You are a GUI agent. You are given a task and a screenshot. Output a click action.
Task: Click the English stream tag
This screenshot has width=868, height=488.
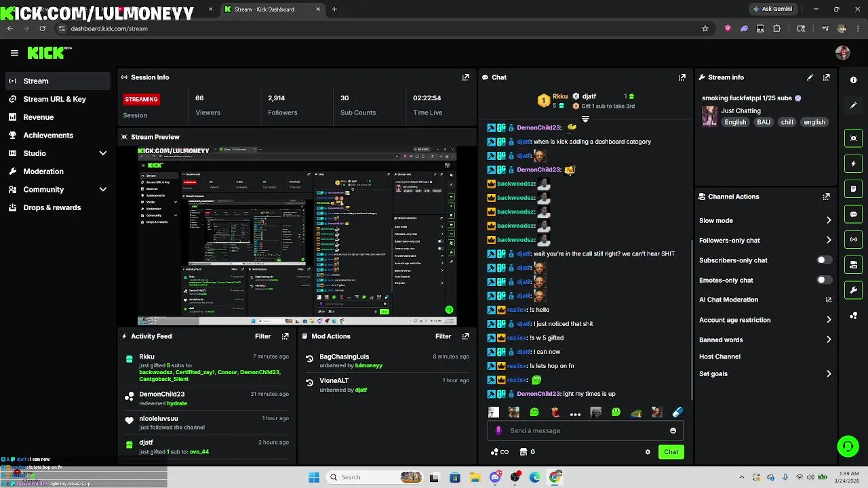(734, 122)
